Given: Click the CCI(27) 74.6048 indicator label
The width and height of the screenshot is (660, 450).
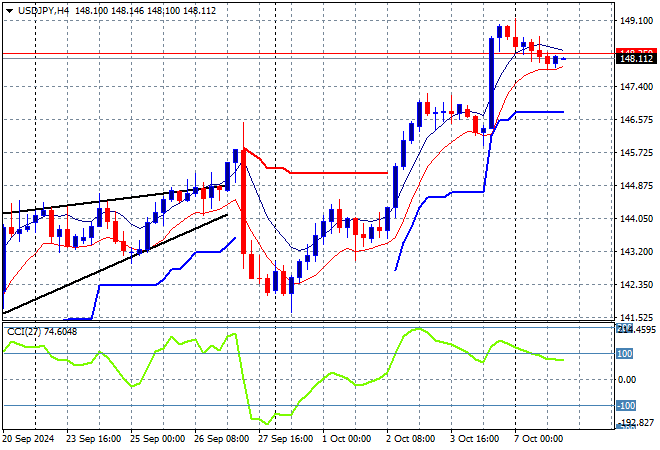Looking at the screenshot, I should pos(42,332).
